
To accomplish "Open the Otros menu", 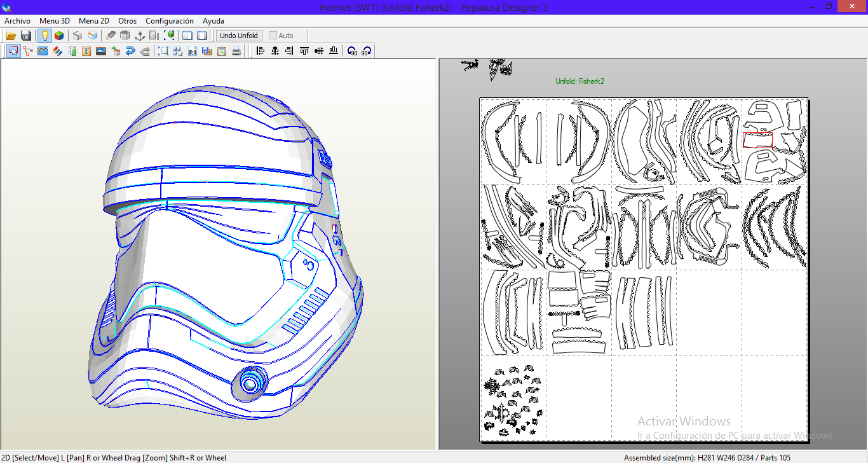I will pos(128,21).
